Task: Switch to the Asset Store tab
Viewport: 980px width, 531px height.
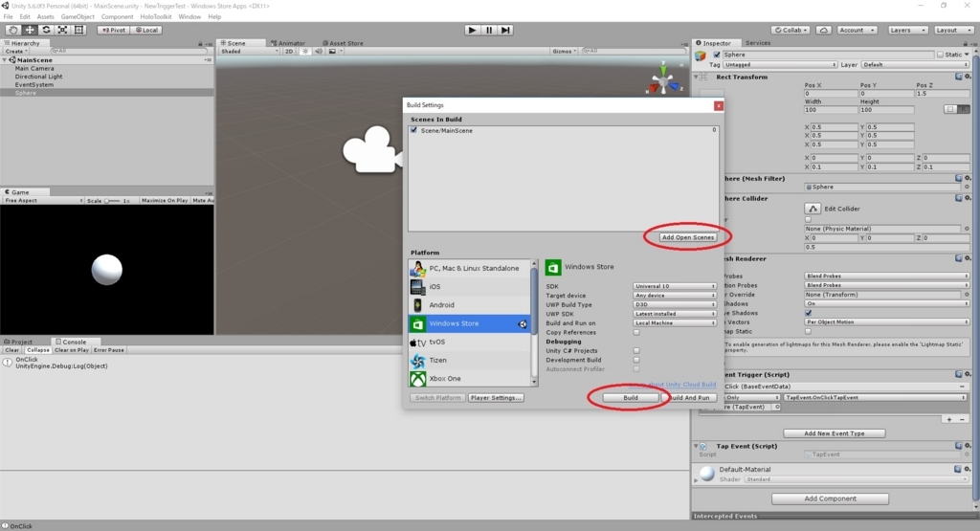Action: click(x=343, y=43)
